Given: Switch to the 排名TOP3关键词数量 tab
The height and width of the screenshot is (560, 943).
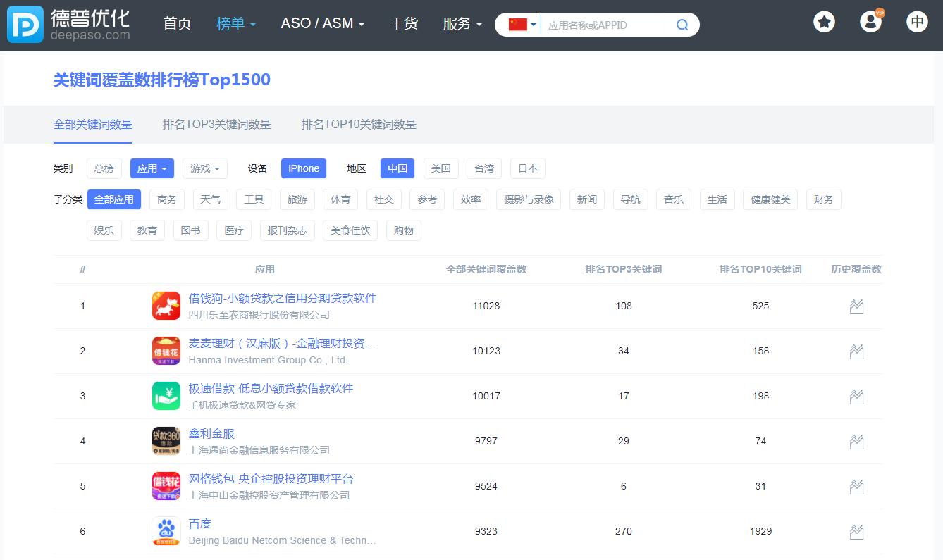Looking at the screenshot, I should click(217, 125).
